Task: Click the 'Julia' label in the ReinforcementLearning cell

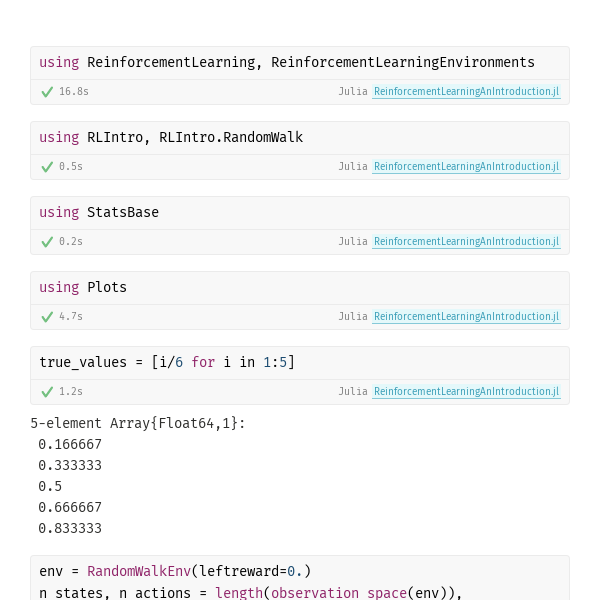Action: (x=353, y=91)
